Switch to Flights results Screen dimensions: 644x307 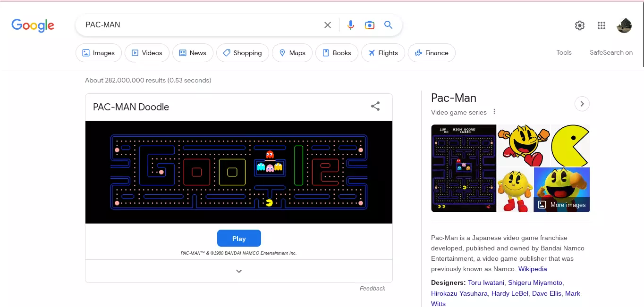click(383, 53)
